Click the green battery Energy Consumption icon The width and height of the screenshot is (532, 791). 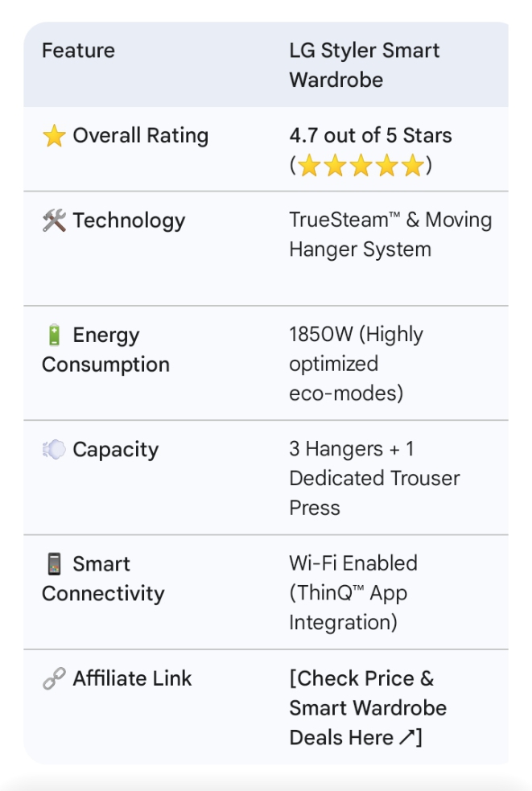point(54,335)
